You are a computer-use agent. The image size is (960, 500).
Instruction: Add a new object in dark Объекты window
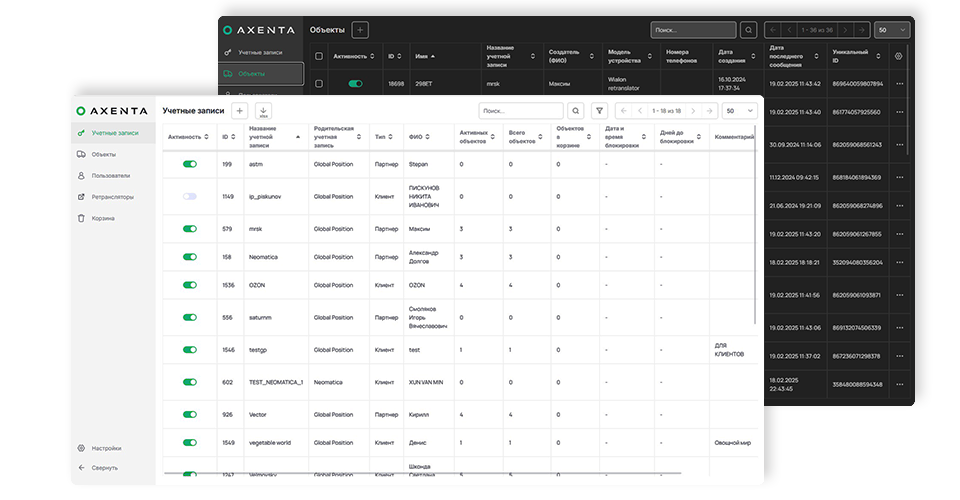click(360, 30)
